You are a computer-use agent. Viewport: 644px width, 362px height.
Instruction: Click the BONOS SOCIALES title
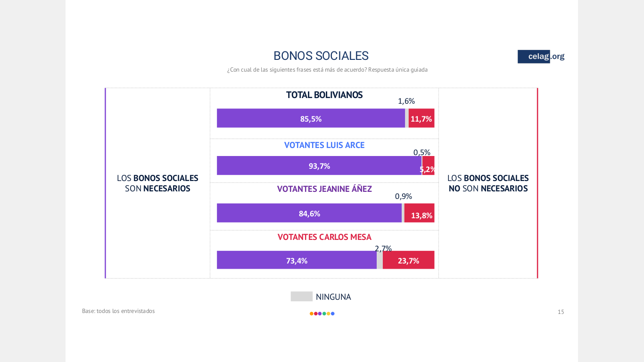pyautogui.click(x=321, y=56)
